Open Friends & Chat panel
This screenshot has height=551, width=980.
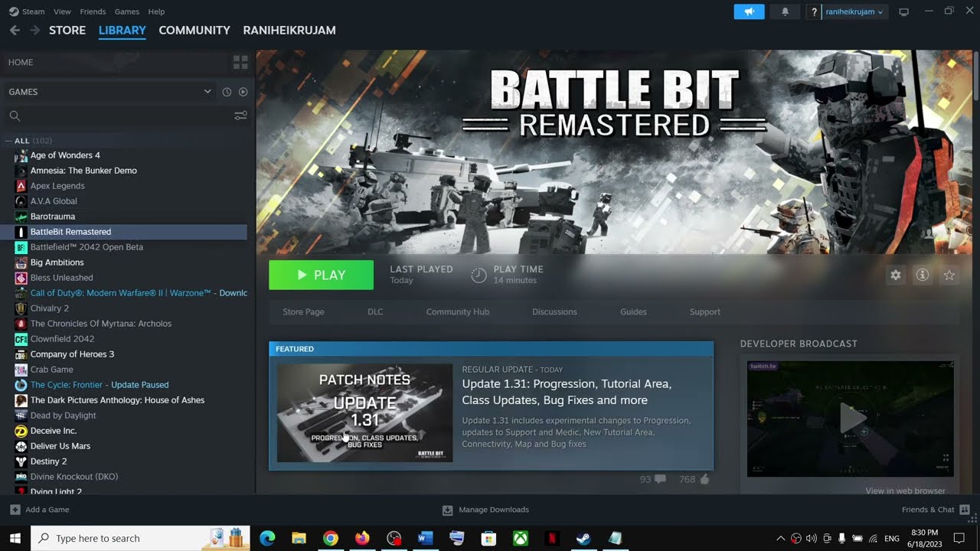936,510
